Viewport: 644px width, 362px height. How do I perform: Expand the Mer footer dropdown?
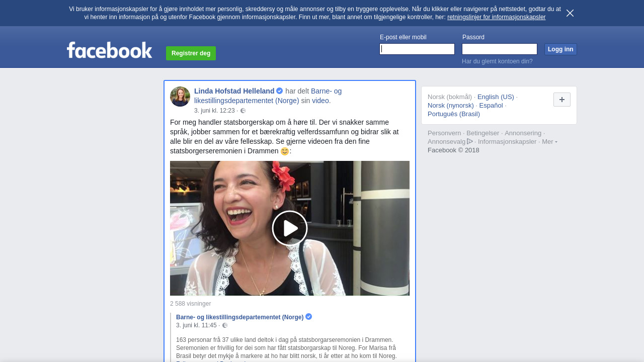coord(549,142)
